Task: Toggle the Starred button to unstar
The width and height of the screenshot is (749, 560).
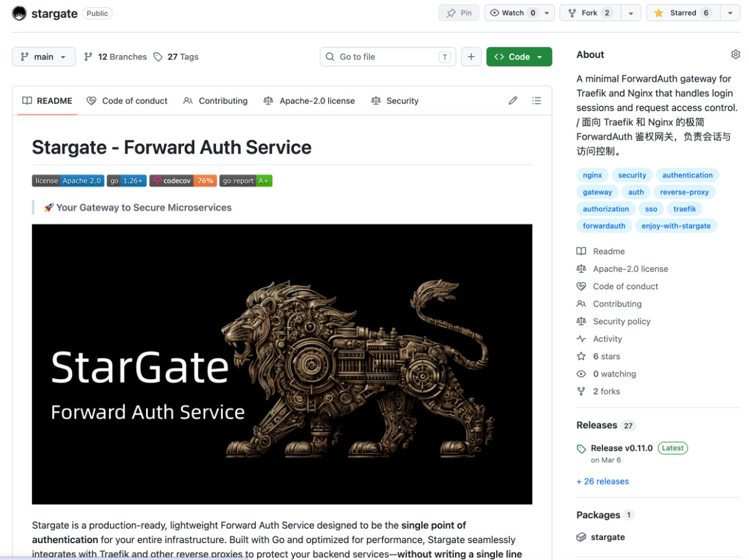Action: click(682, 13)
